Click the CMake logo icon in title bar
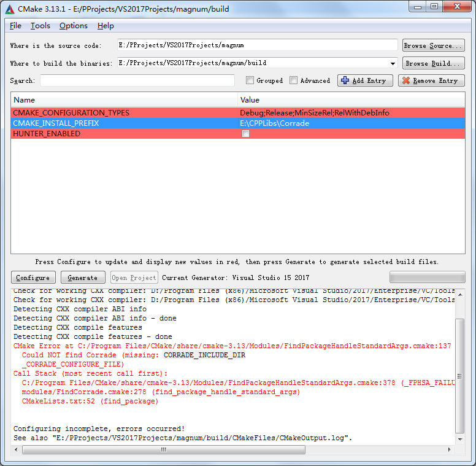This screenshot has height=466, width=476. tap(10, 9)
